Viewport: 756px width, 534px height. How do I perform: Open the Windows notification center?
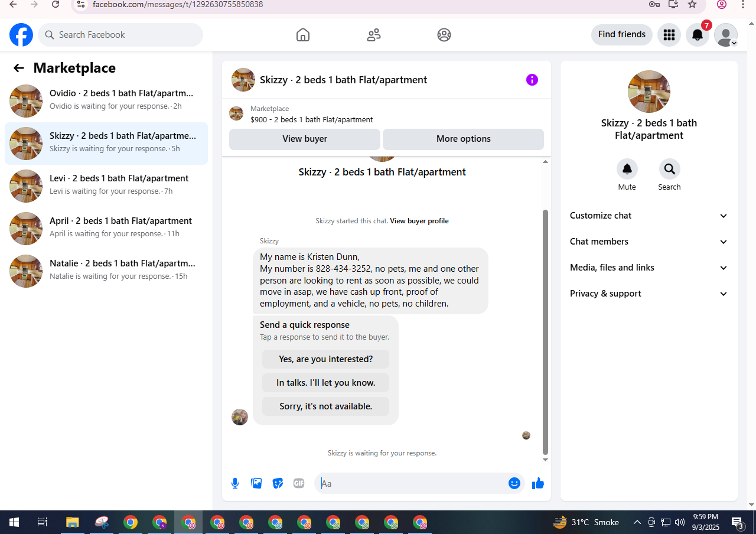point(738,522)
